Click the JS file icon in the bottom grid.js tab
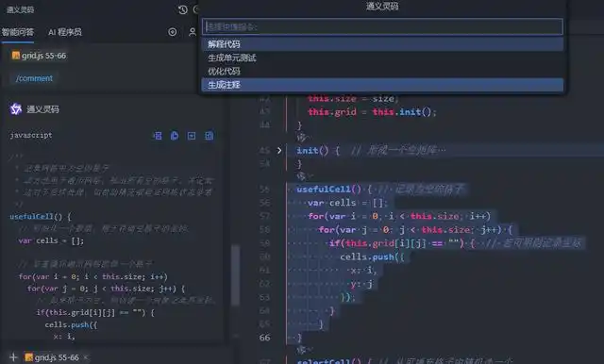 pos(29,357)
